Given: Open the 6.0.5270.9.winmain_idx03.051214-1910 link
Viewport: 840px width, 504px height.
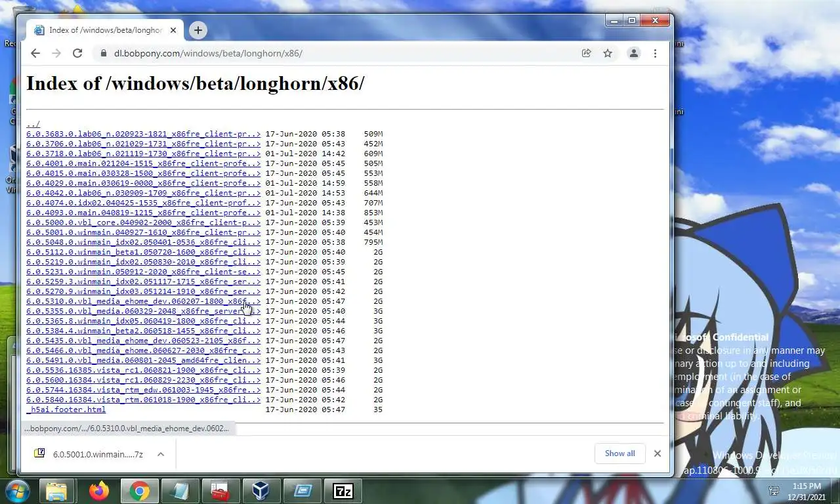Looking at the screenshot, I should click(x=143, y=291).
